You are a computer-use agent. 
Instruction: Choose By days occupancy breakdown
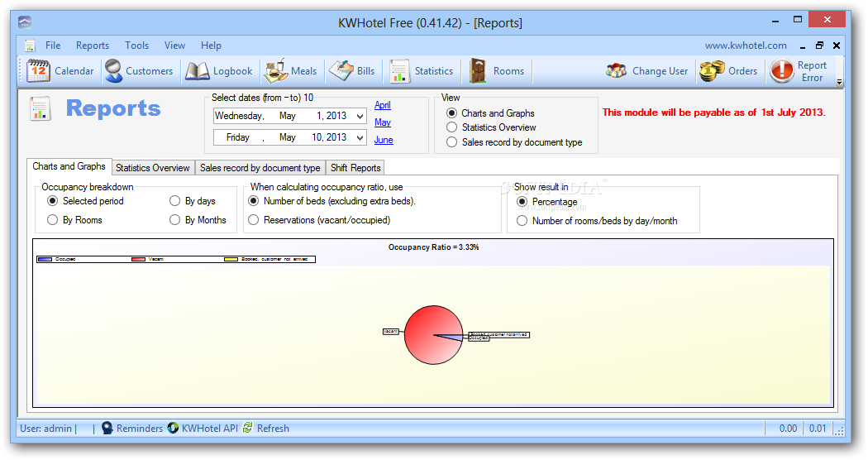(x=175, y=200)
